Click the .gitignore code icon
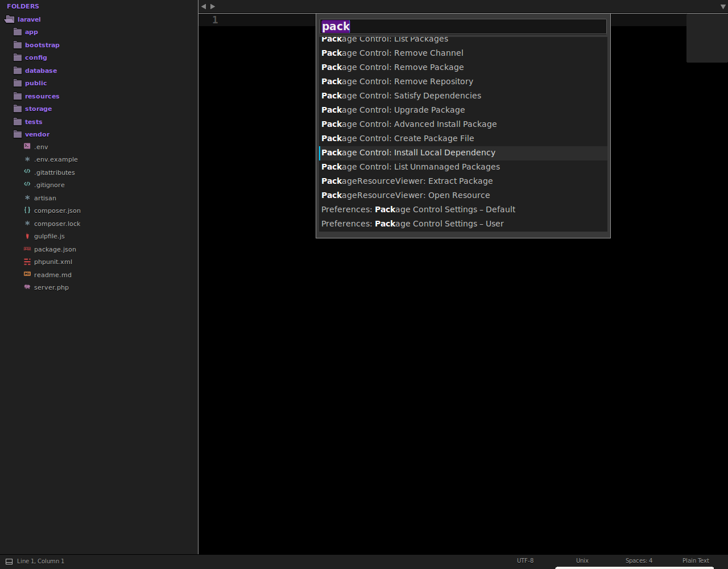Image resolution: width=728 pixels, height=569 pixels. [x=27, y=184]
